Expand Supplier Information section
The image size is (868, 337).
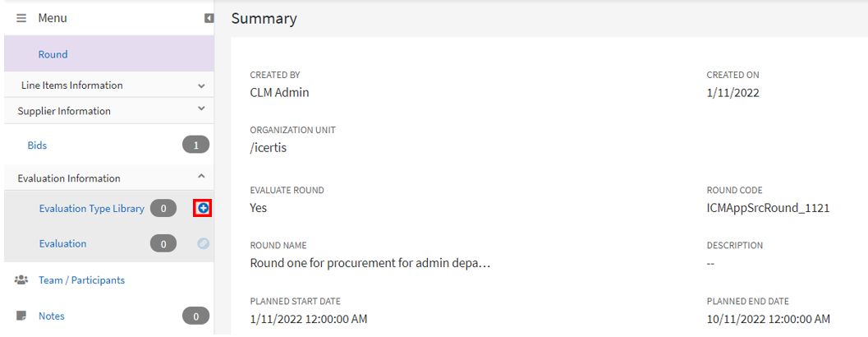tap(201, 110)
